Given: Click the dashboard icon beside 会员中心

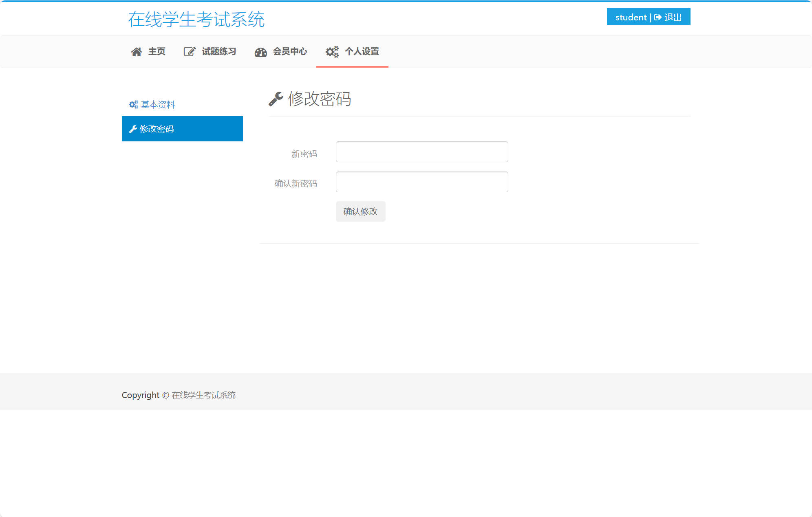Looking at the screenshot, I should 260,52.
